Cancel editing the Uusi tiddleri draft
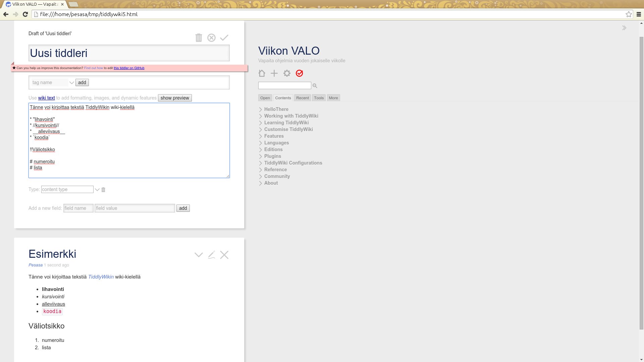This screenshot has height=362, width=644. (211, 38)
